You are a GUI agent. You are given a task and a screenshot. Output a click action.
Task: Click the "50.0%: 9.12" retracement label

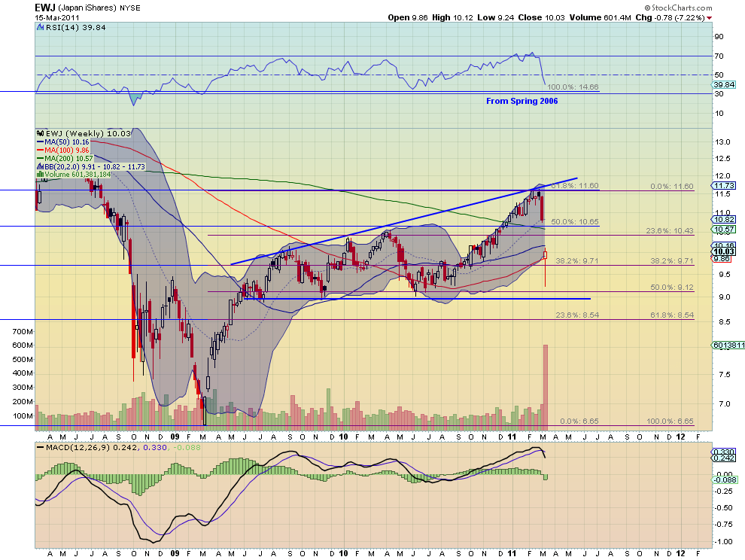click(672, 287)
